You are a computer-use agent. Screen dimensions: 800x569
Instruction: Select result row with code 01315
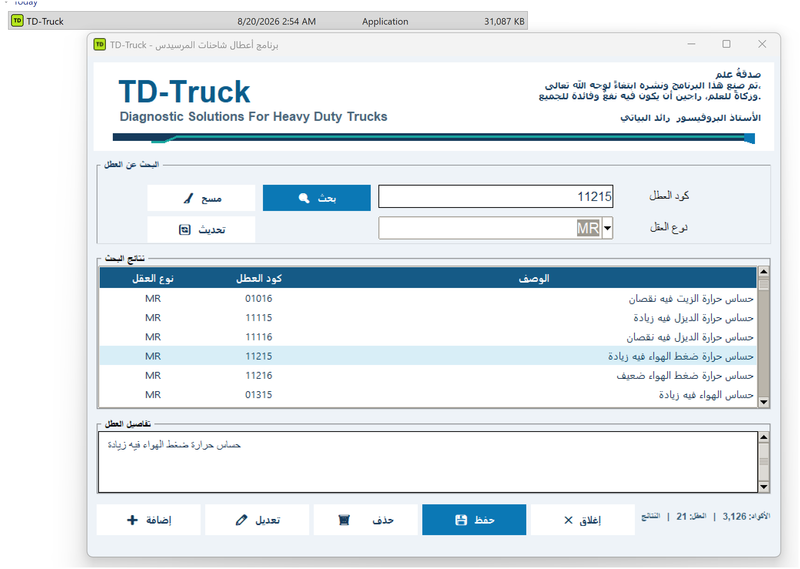(428, 394)
